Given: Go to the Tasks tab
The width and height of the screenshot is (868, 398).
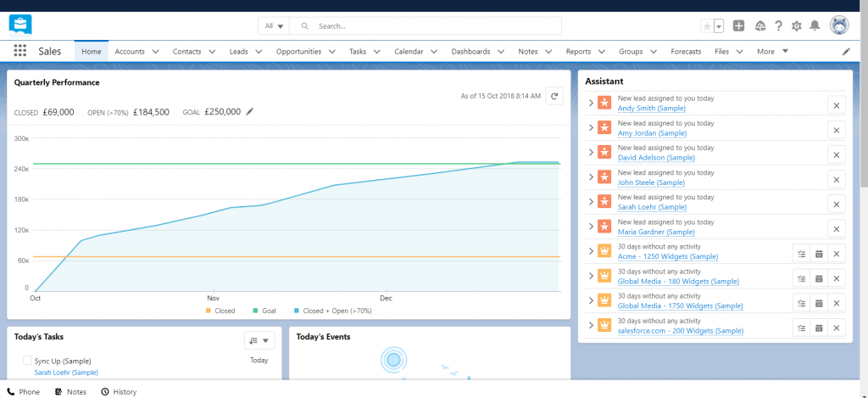Looking at the screenshot, I should click(358, 52).
